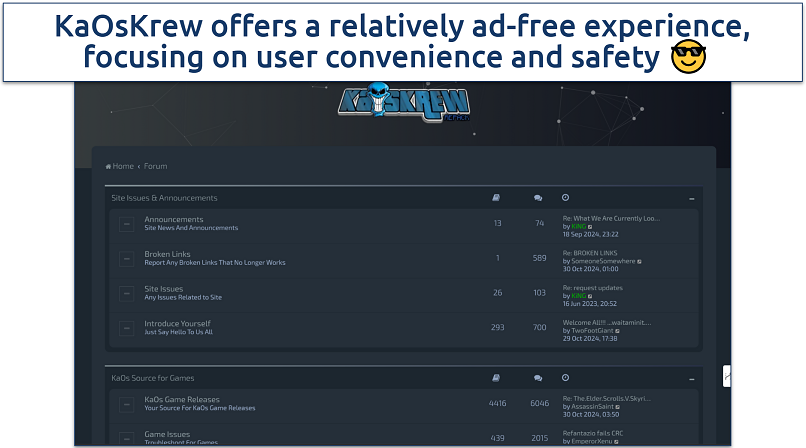Open the Introduce Yourself forum
The height and width of the screenshot is (448, 806).
pos(177,323)
